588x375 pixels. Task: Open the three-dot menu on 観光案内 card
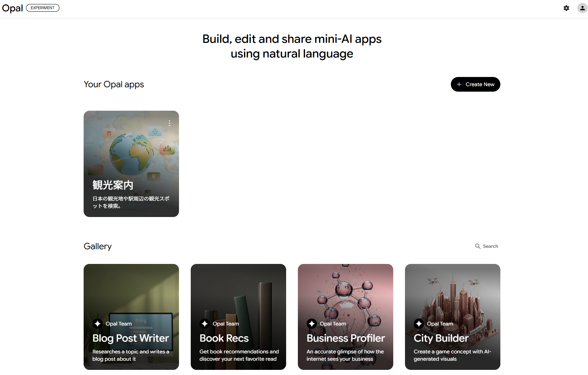pos(169,123)
